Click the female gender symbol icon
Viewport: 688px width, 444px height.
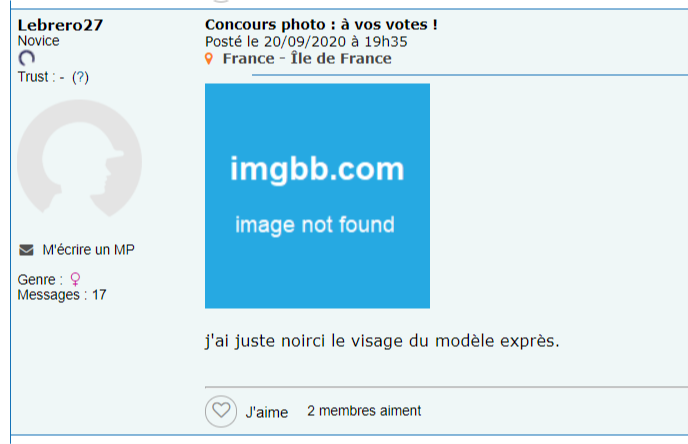[75, 280]
